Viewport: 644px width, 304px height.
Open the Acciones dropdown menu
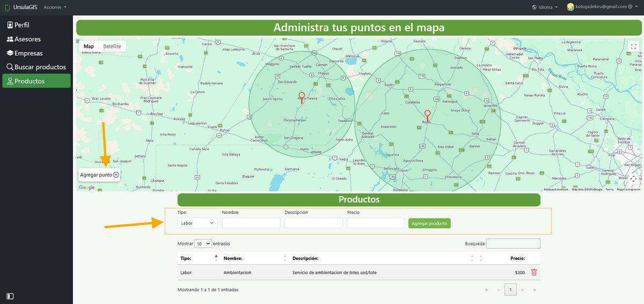click(55, 8)
